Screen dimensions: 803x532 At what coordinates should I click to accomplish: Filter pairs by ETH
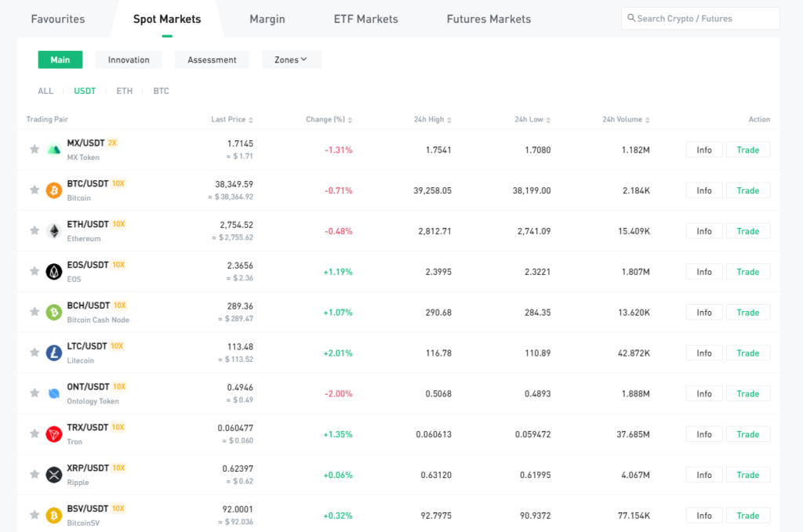[125, 91]
